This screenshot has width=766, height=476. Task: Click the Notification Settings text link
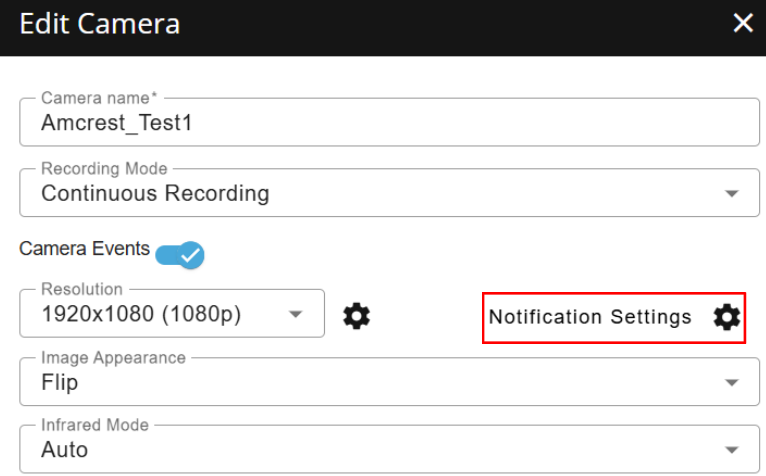[x=590, y=317]
